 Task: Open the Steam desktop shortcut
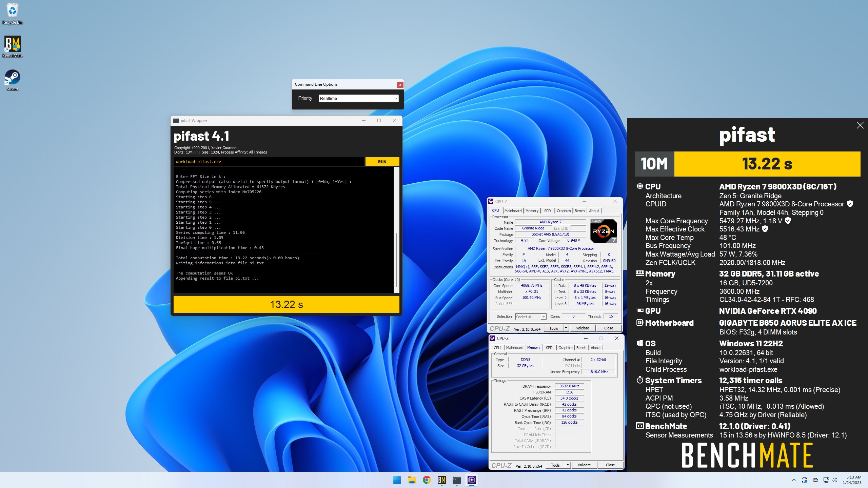pos(13,80)
